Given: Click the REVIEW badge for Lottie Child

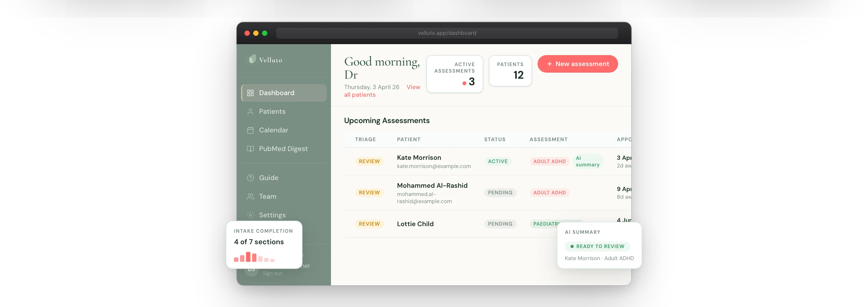Looking at the screenshot, I should point(369,224).
